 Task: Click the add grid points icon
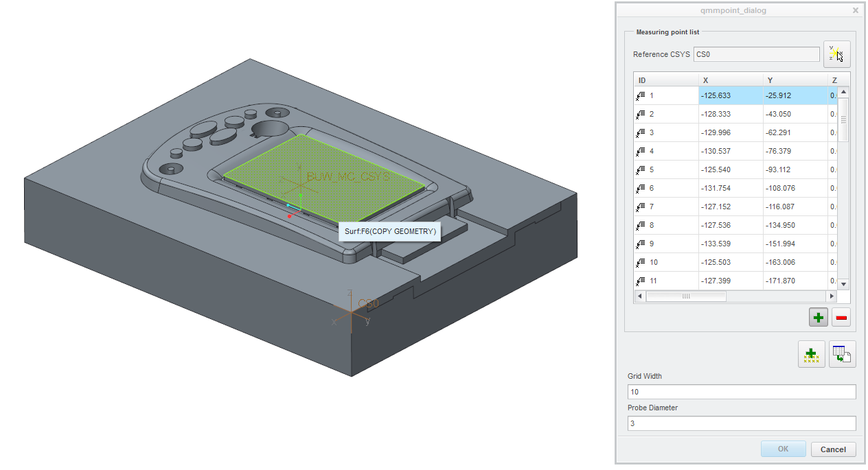coord(811,354)
